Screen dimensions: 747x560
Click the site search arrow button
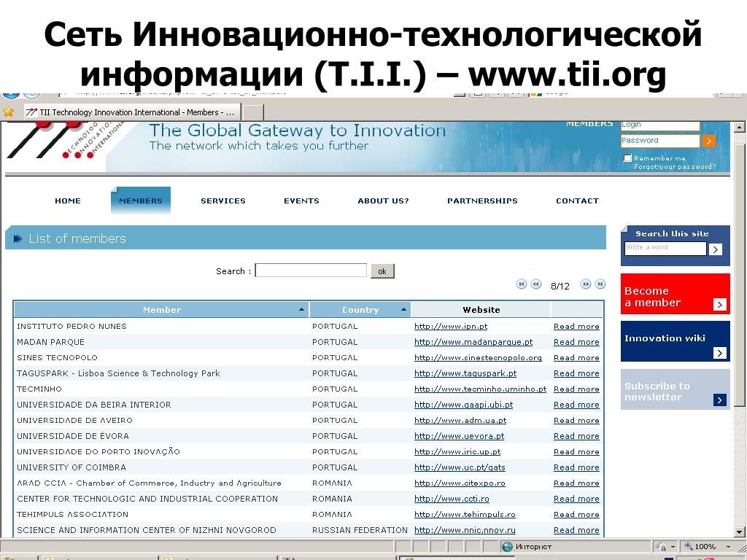pyautogui.click(x=715, y=249)
